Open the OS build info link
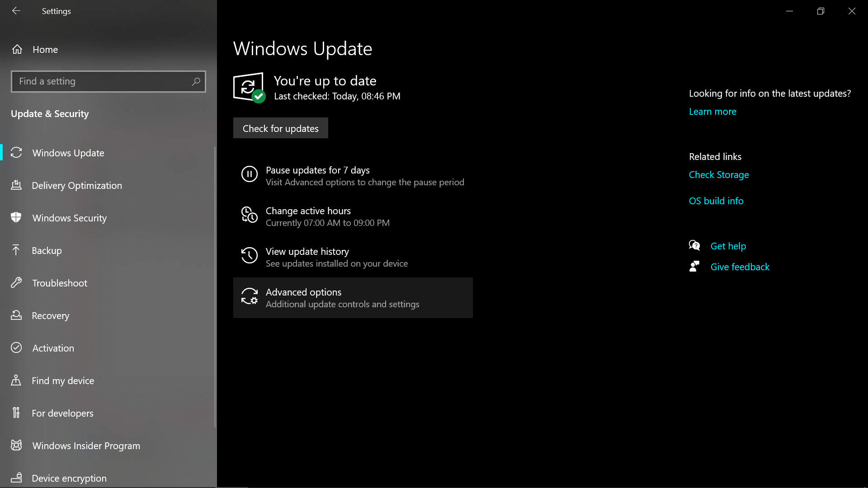 click(716, 201)
